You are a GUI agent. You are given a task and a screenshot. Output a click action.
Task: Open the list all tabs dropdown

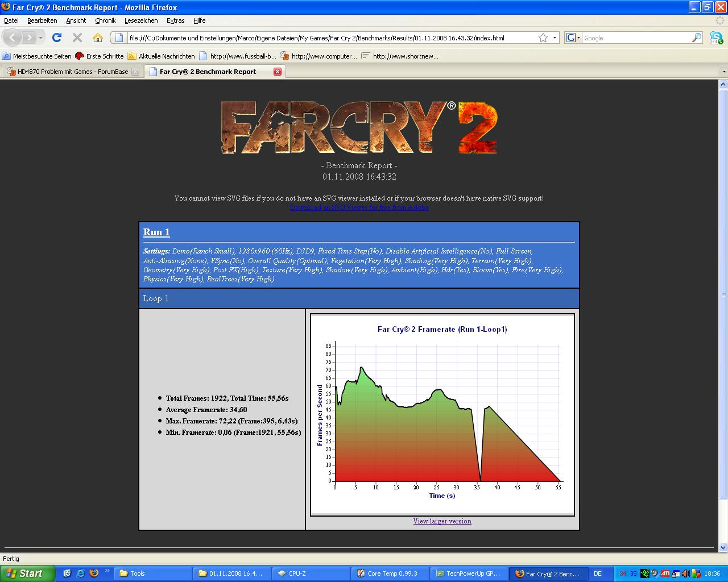tap(723, 72)
